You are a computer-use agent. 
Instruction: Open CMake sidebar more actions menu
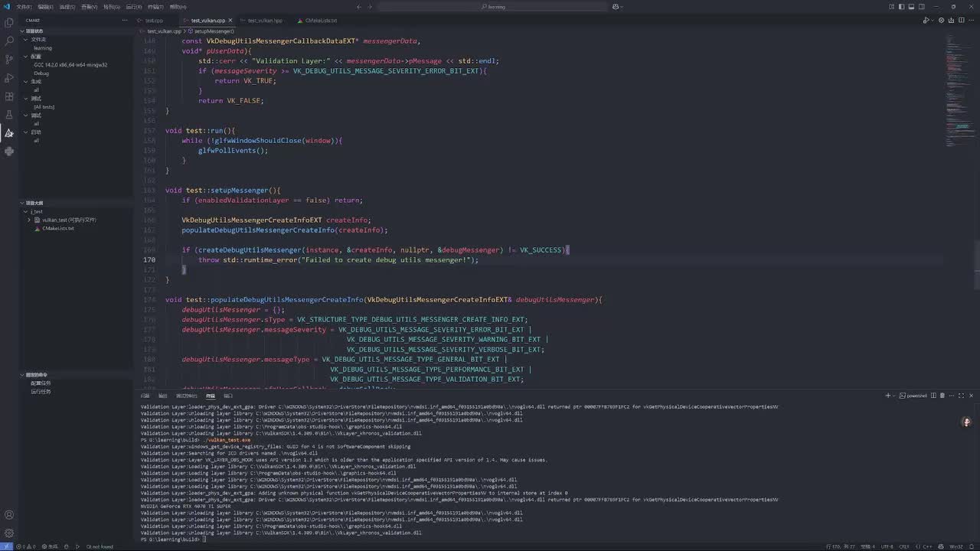125,21
